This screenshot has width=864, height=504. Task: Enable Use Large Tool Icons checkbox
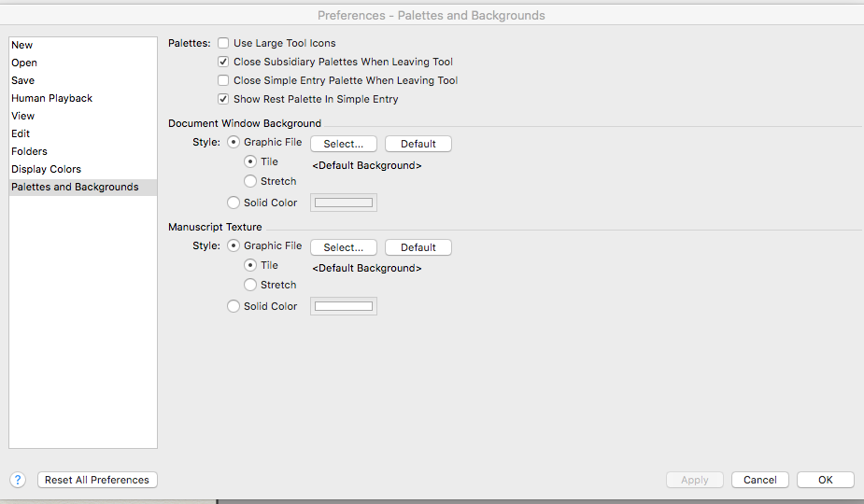click(x=223, y=43)
